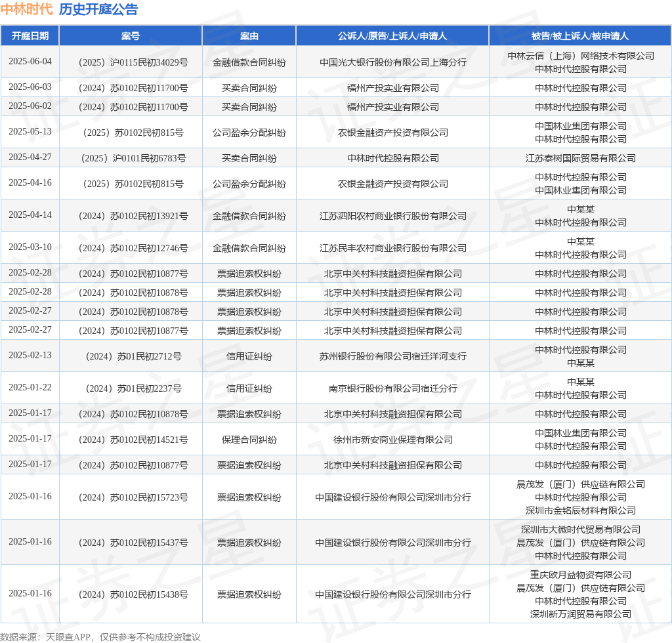Screen dimensions: 672x643
Task: Select date cell 2025-06-02
Action: (30, 106)
